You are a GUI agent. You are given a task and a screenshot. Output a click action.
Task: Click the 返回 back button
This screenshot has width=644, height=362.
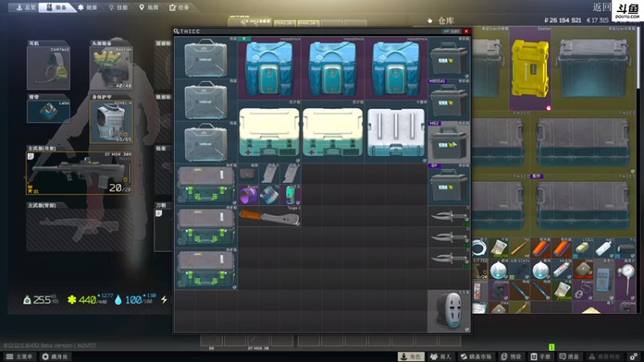tap(601, 7)
